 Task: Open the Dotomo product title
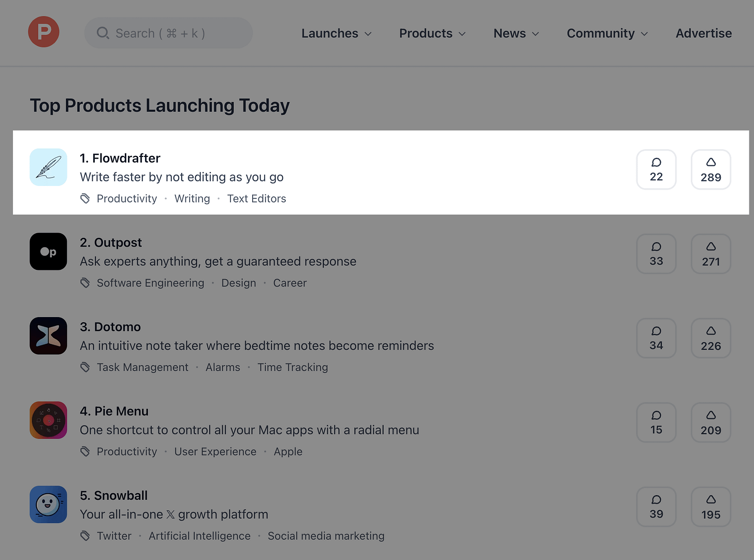(x=110, y=327)
